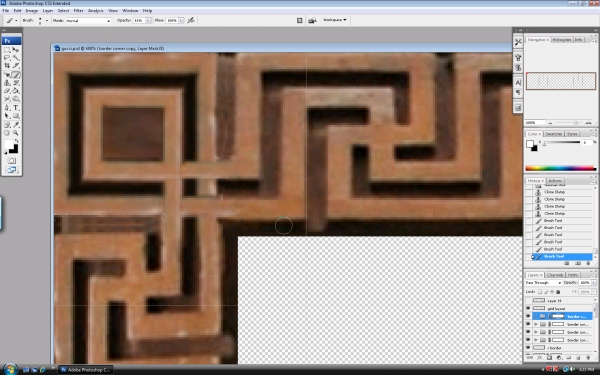Open the Analysis menu
Viewport: 600px width, 375px height.
[x=96, y=11]
